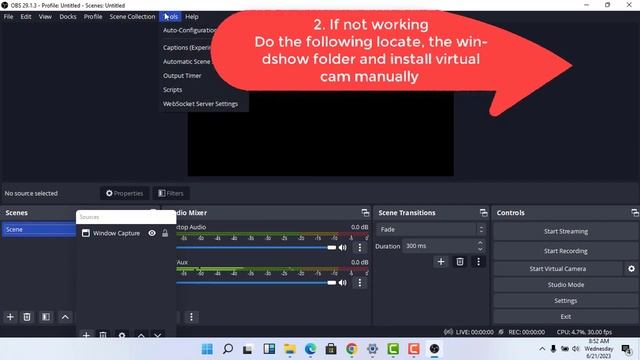Click the LIVE status indicator

tap(469, 332)
